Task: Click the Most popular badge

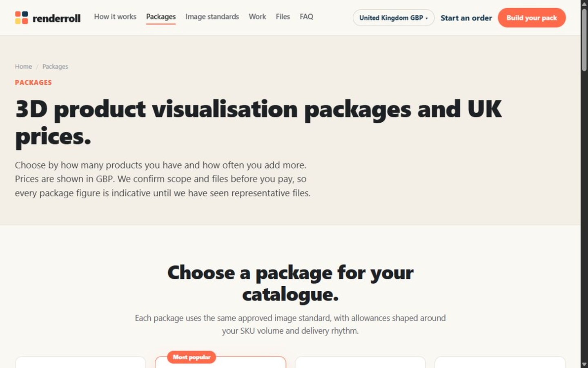Action: pyautogui.click(x=192, y=357)
